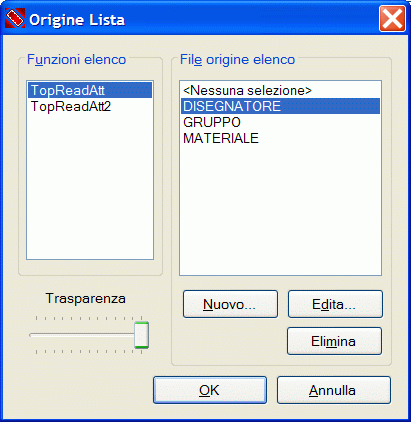Select TopReadAtt in Funzioni elenco
The width and height of the screenshot is (411, 422).
(90, 90)
